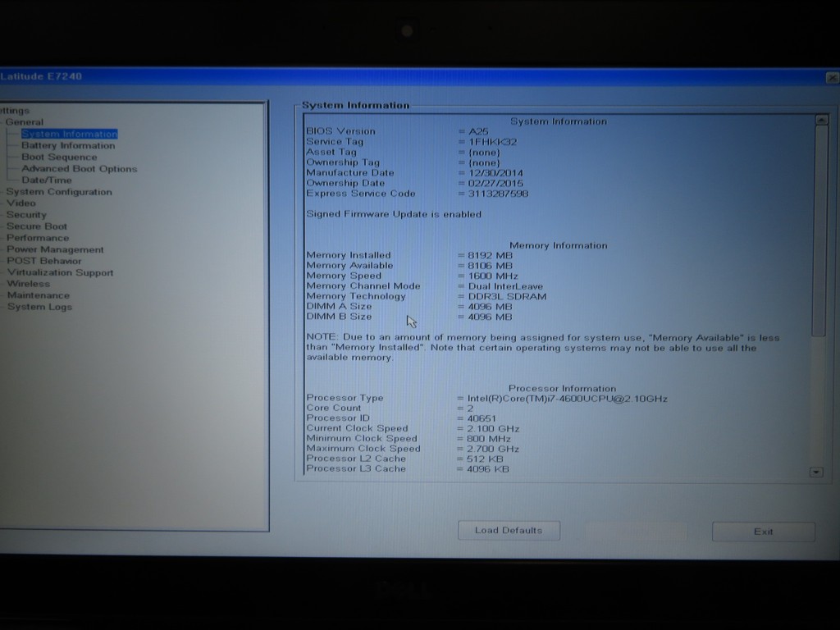The width and height of the screenshot is (840, 630).
Task: Expand the Video category
Action: coord(21,203)
